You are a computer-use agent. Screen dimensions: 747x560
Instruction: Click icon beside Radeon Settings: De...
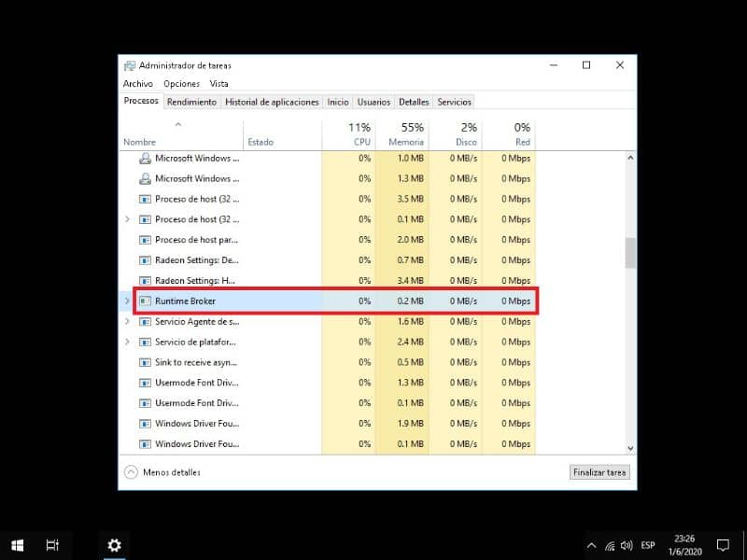point(145,260)
